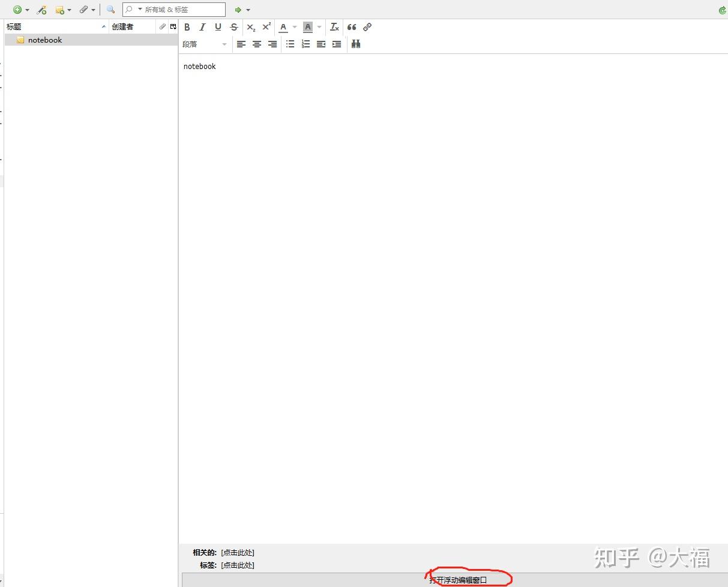Open the column picker icon
Screen dimensions: 728x587
pyautogui.click(x=173, y=26)
